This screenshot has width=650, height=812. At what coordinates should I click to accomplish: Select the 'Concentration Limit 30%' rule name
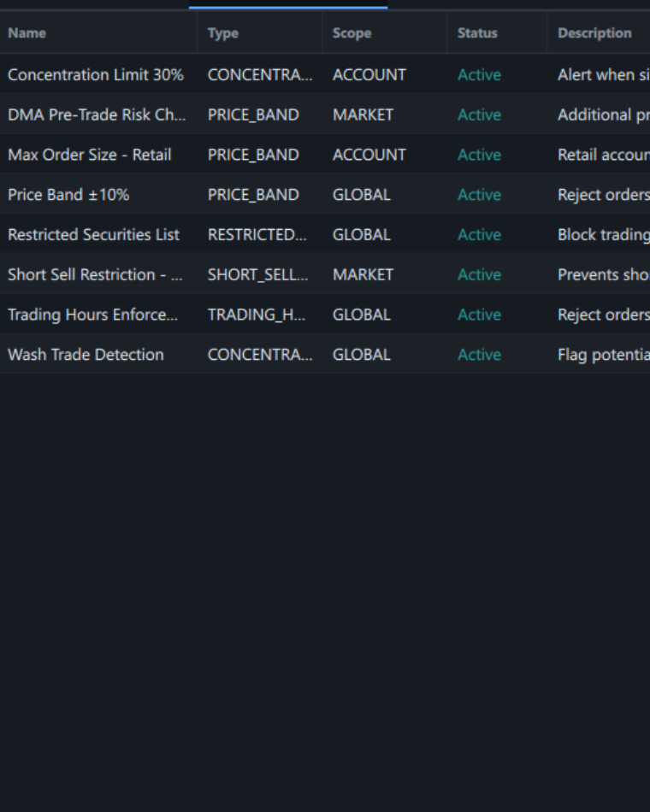[96, 74]
